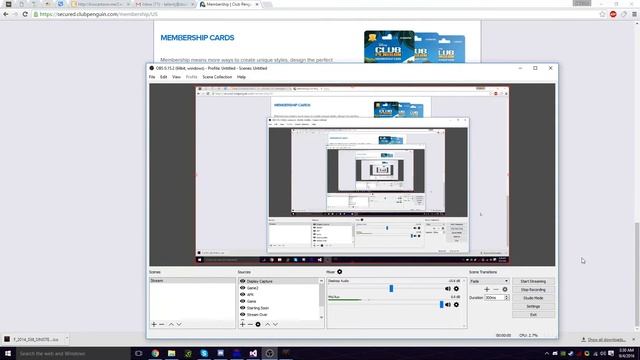The width and height of the screenshot is (640, 360).
Task: Click the Exit button in OBS
Action: tap(533, 315)
